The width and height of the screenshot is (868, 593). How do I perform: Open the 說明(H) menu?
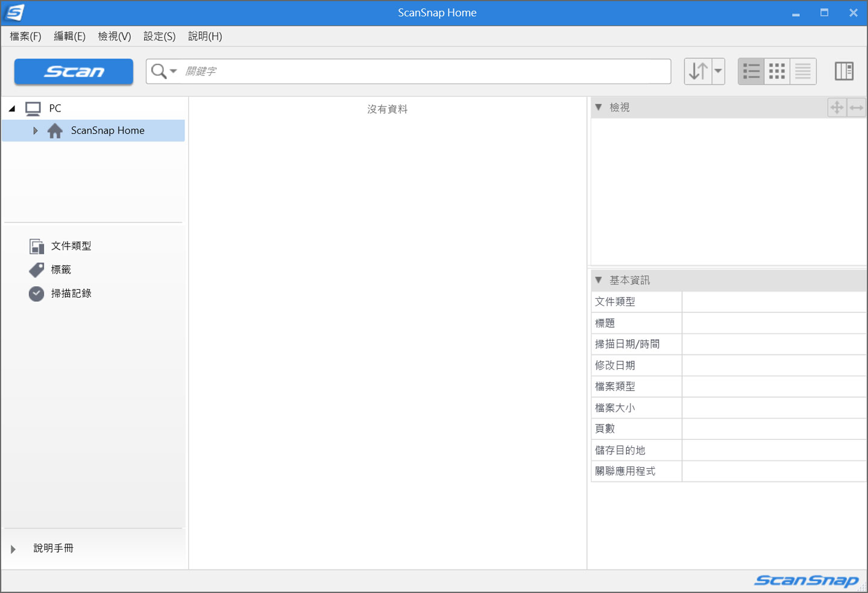tap(204, 36)
